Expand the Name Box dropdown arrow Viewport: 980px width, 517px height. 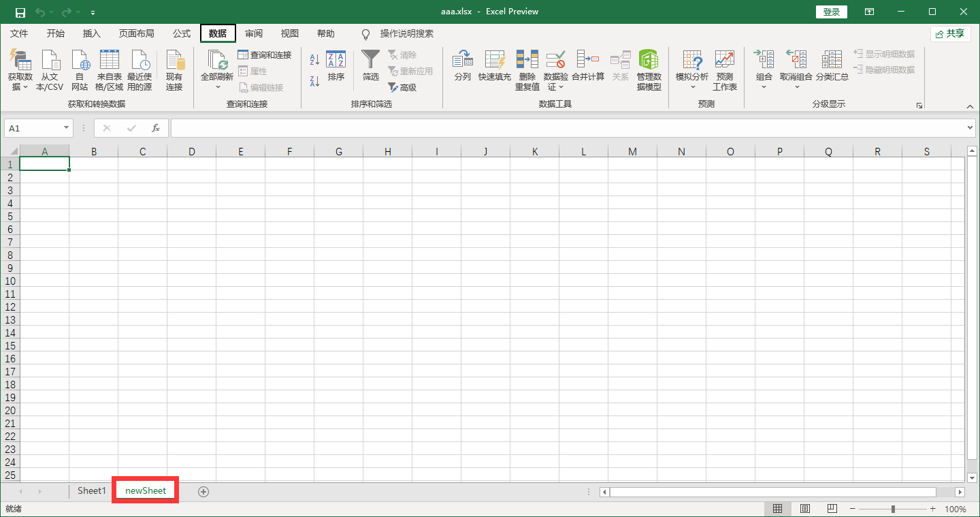tap(66, 128)
